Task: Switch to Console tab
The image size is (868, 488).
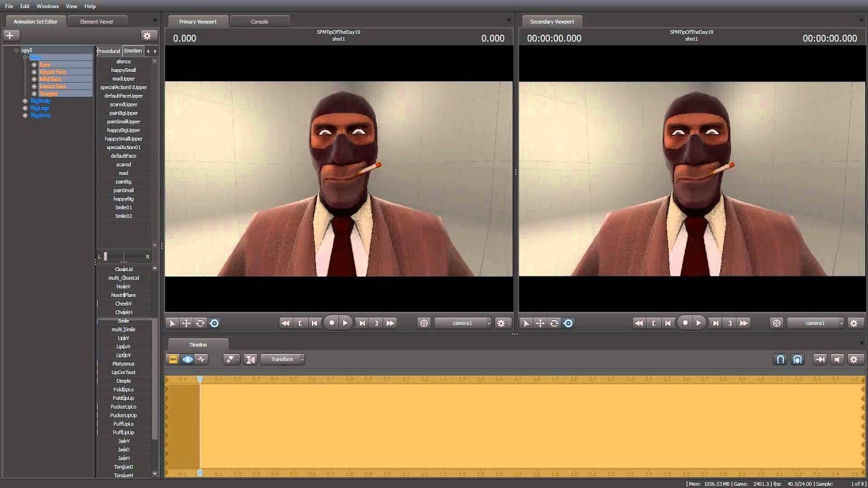Action: point(259,22)
